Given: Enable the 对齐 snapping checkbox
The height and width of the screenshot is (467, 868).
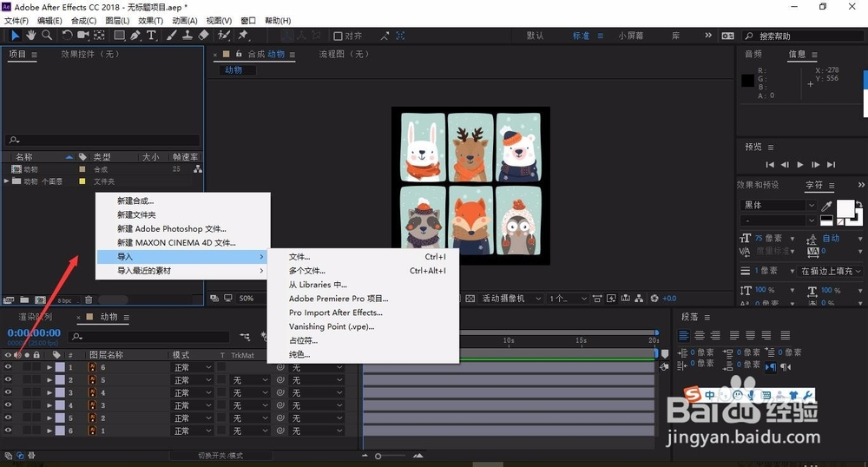Looking at the screenshot, I should click(x=338, y=36).
